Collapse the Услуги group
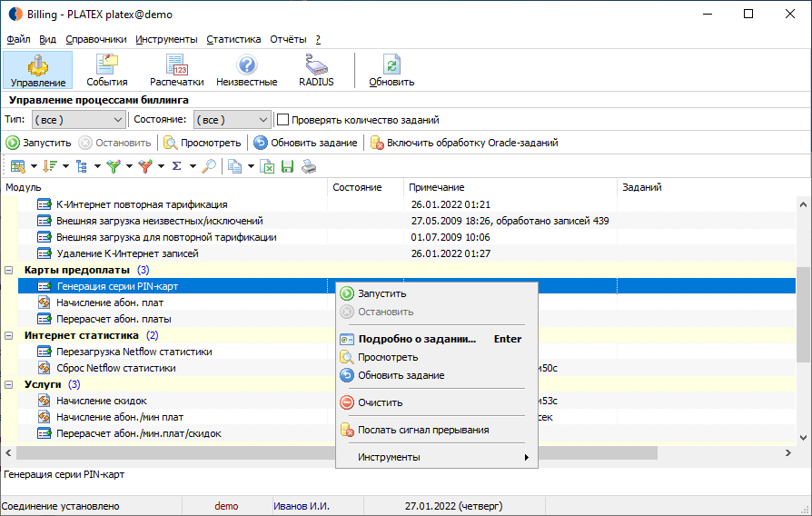Viewport: 812px width, 516px height. tap(9, 384)
